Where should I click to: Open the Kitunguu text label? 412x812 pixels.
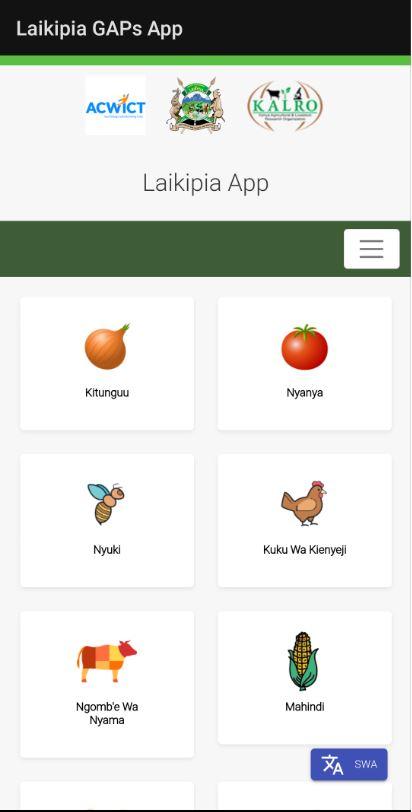[x=107, y=393]
